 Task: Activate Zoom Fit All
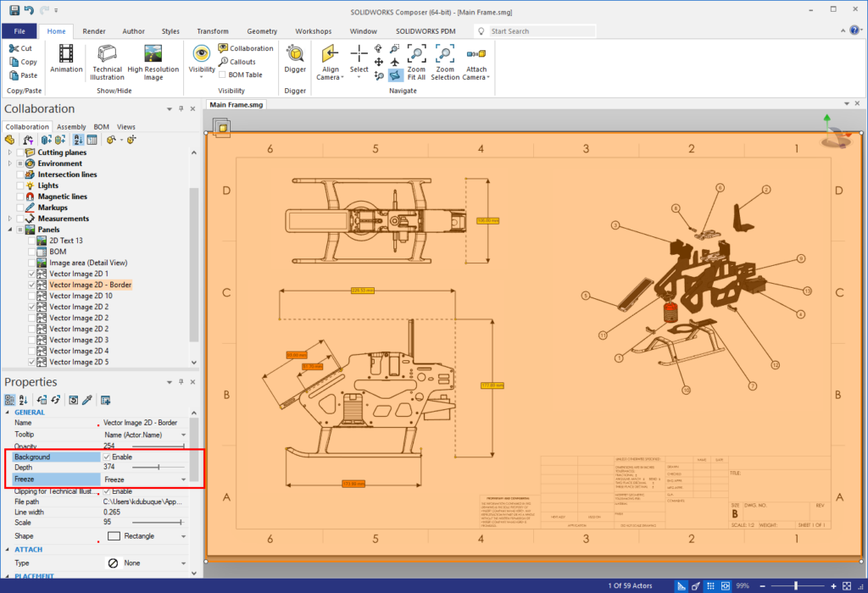point(416,63)
